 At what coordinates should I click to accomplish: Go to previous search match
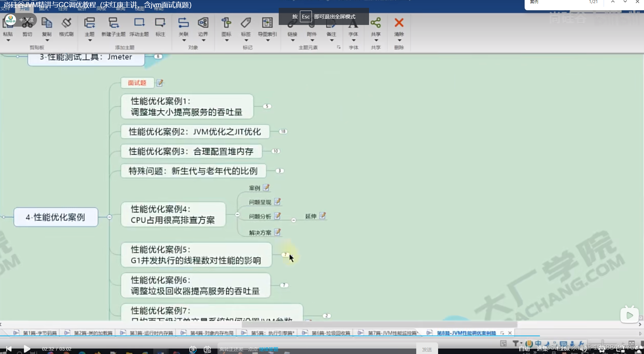click(613, 2)
